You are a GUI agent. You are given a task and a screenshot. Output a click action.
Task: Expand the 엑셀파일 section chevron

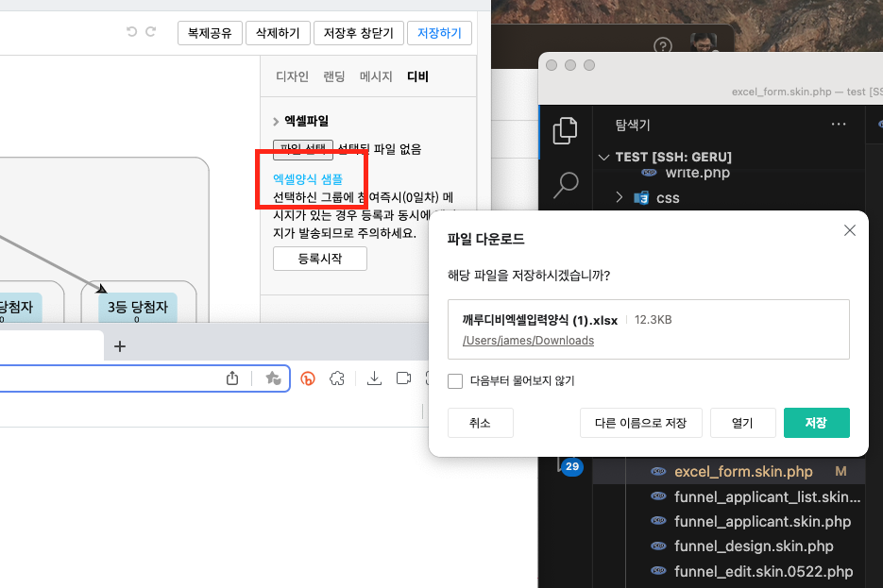click(276, 121)
